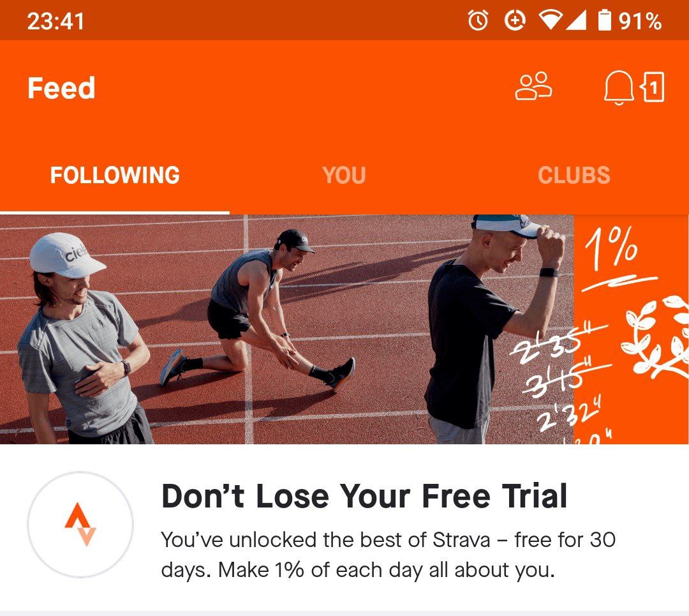This screenshot has width=689, height=616.
Task: Open the track runners promo banner image
Action: point(344,329)
